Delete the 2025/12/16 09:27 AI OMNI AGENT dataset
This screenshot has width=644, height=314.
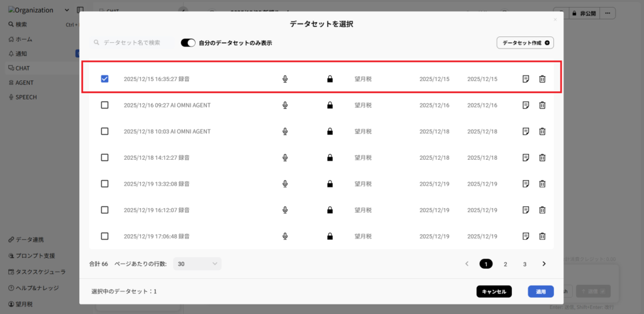click(542, 105)
